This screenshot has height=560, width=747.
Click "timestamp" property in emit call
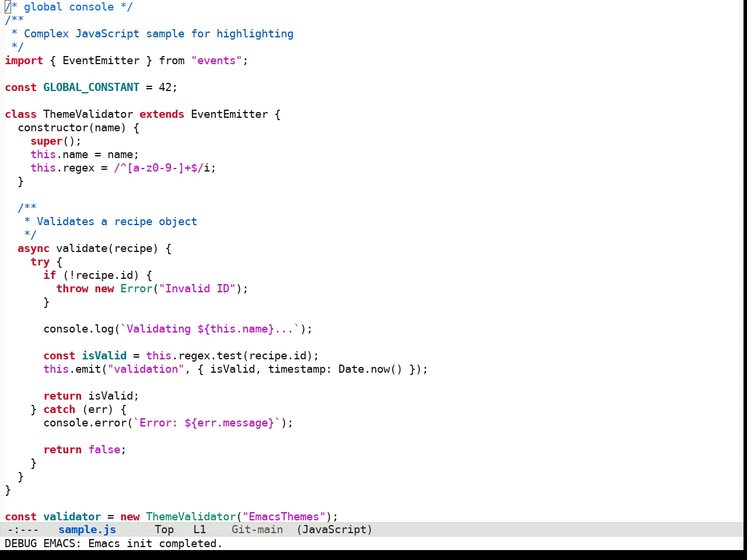(296, 369)
